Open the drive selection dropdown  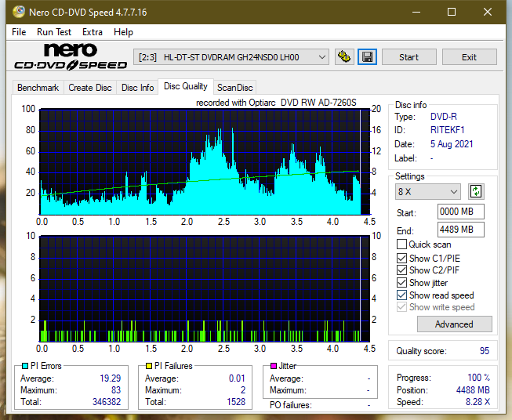tap(231, 57)
